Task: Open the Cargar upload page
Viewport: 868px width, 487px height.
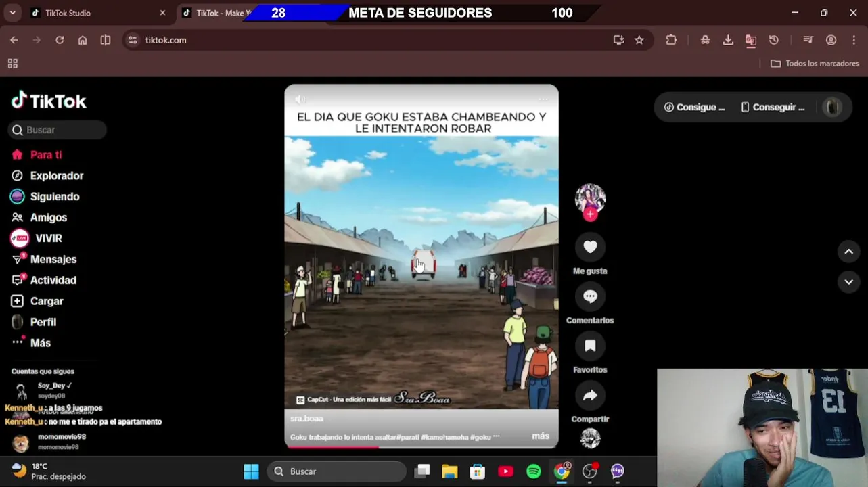Action: pos(37,302)
